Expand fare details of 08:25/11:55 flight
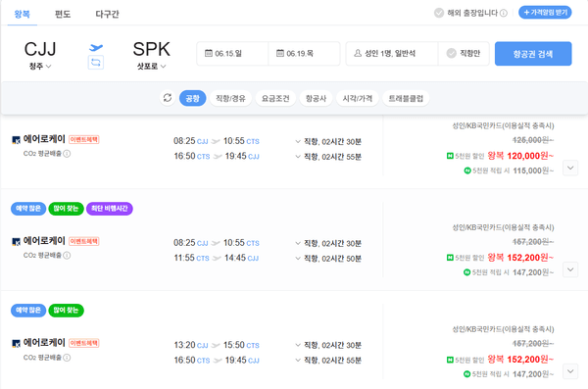 point(570,269)
